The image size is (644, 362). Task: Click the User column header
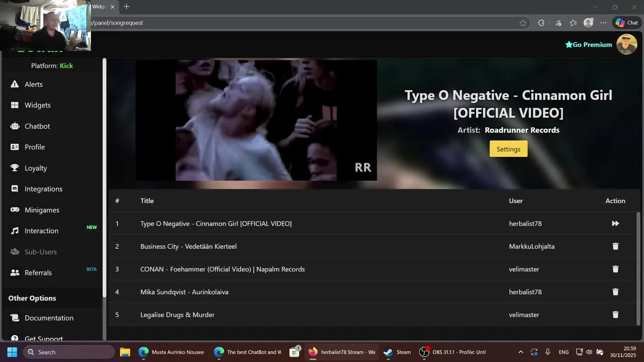pyautogui.click(x=516, y=201)
